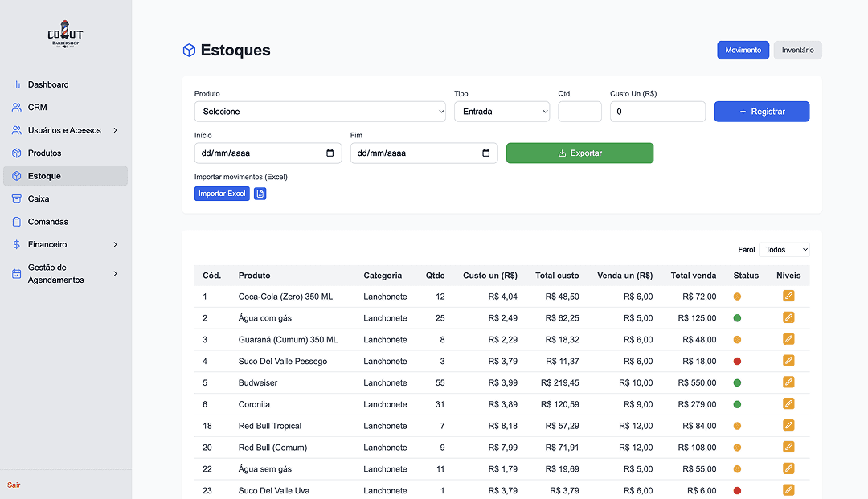The image size is (868, 499).
Task: Click the CRM people icon
Action: click(x=17, y=108)
